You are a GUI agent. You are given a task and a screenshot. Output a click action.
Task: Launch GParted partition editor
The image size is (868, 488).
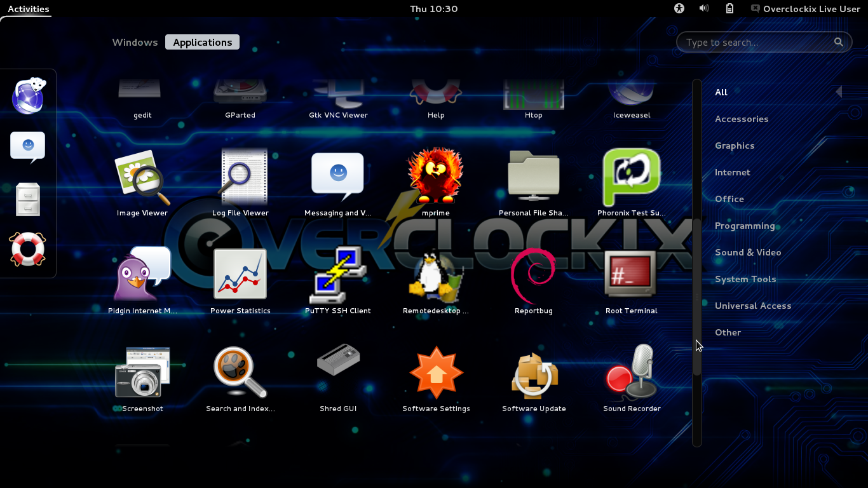coord(240,99)
